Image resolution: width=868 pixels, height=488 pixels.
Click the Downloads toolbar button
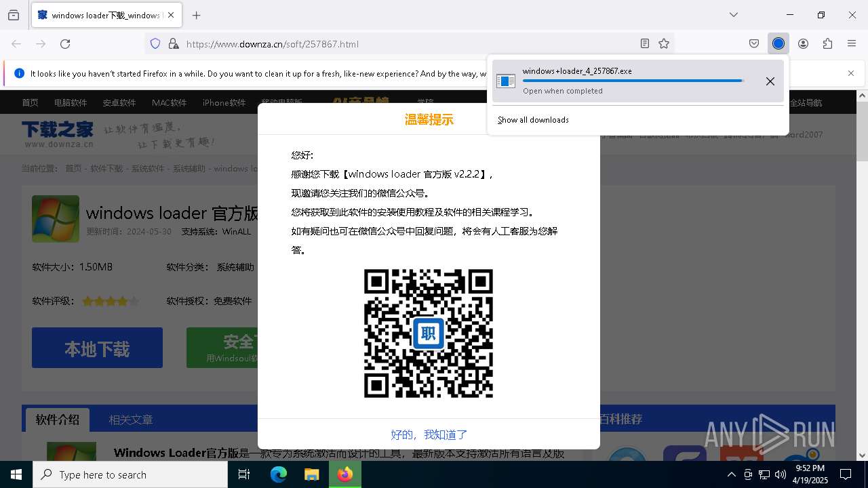778,43
